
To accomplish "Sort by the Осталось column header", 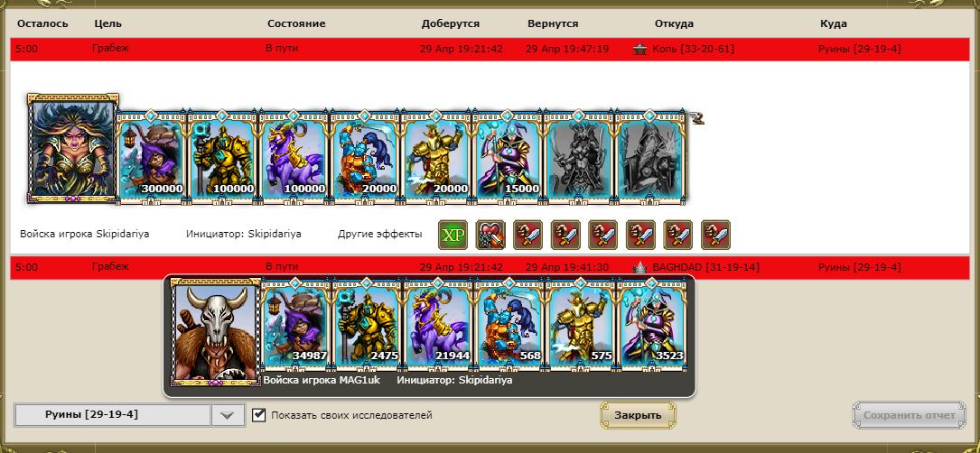I will (42, 23).
